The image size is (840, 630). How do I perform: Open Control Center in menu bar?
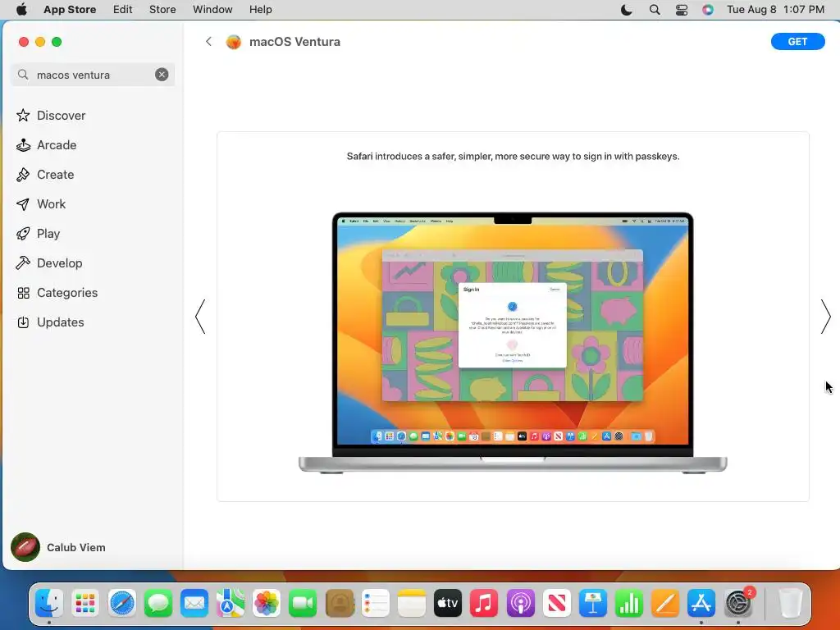tap(682, 10)
